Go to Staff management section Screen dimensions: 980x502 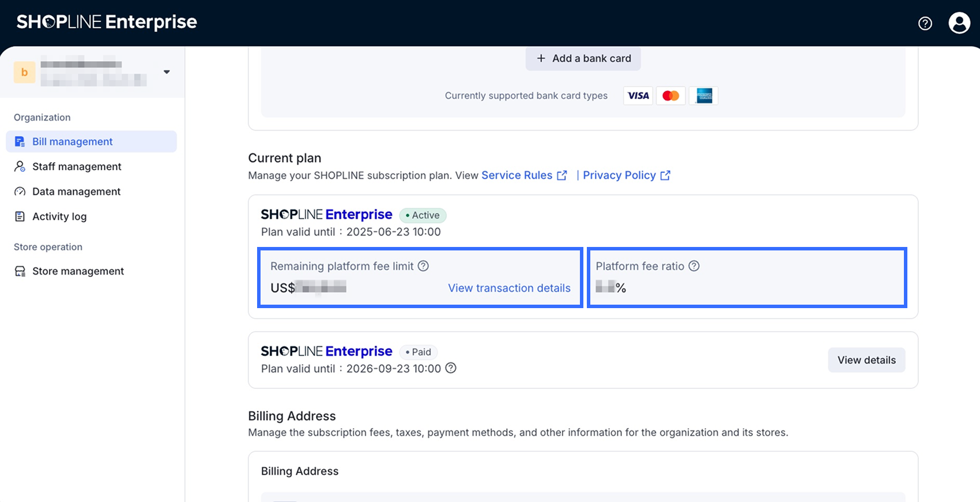coord(77,166)
